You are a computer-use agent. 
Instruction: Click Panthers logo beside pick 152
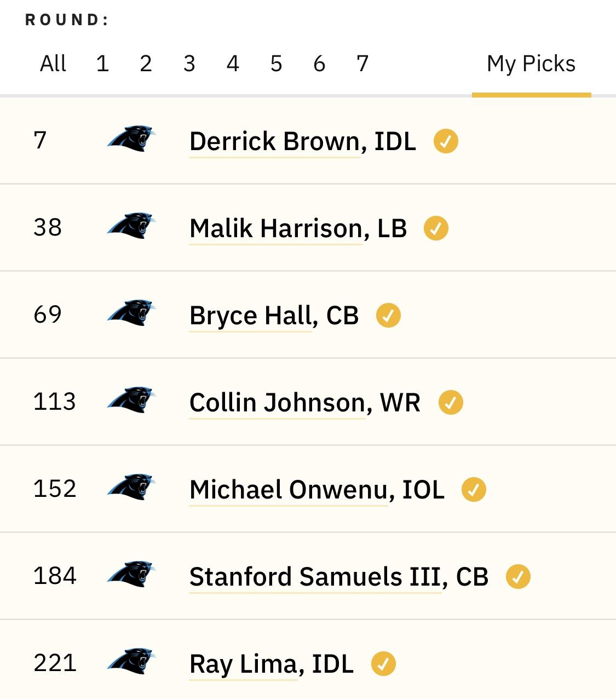[131, 487]
